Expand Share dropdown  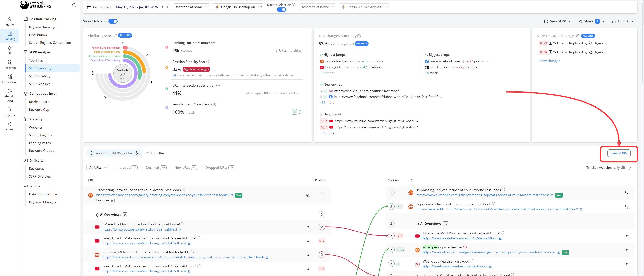pos(592,21)
